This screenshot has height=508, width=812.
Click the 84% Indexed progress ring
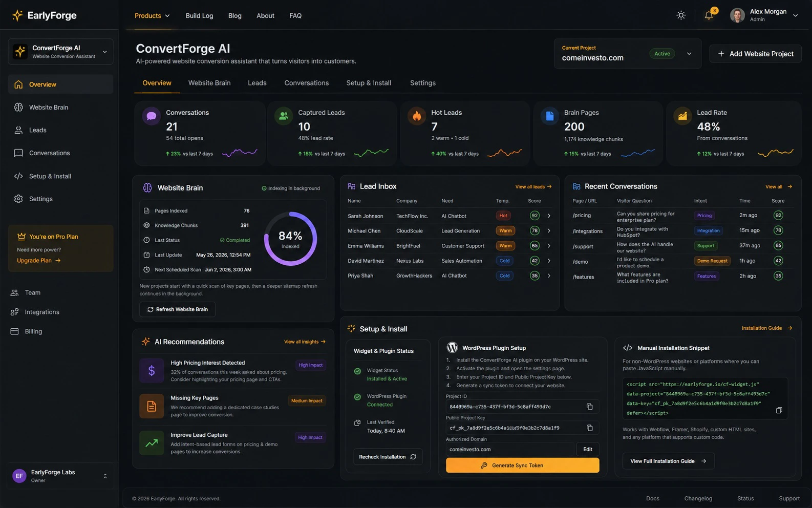[x=290, y=239]
